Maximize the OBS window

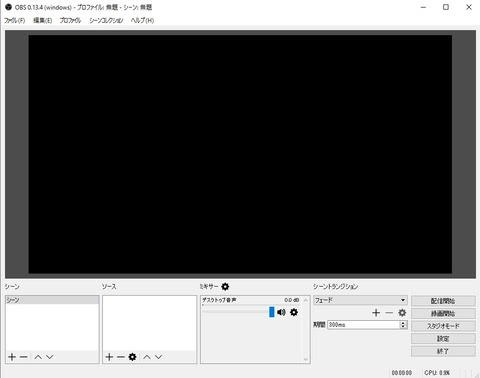[446, 7]
